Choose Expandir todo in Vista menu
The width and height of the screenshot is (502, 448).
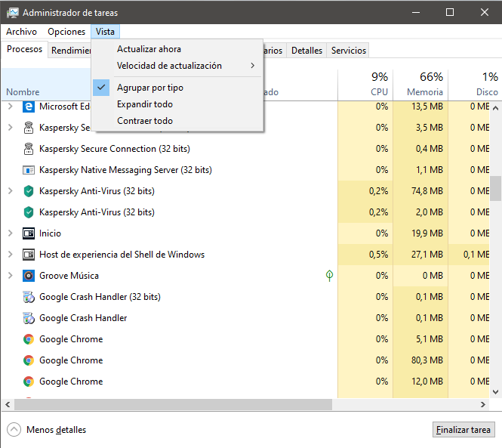point(144,104)
